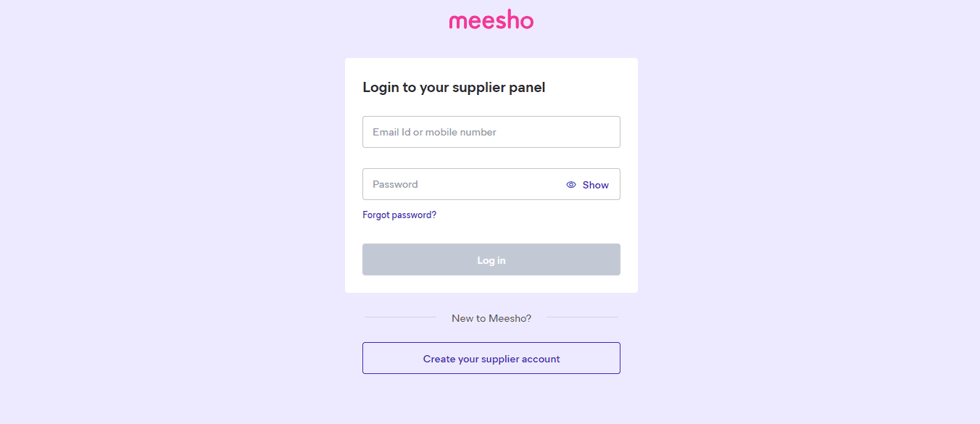Click the New to Meesho? text
Image resolution: width=980 pixels, height=424 pixels.
coord(491,318)
